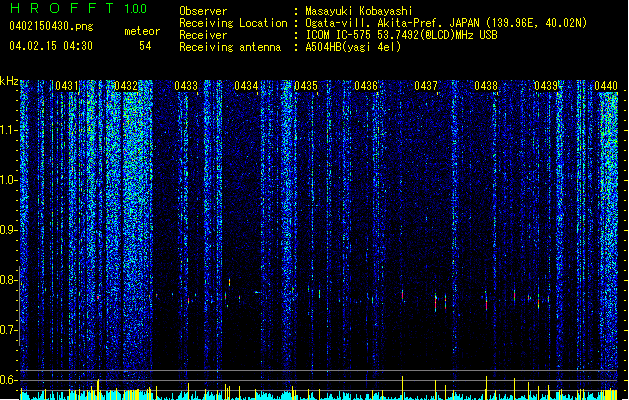
Task: Select the 0439 time marker
Action: (546, 86)
